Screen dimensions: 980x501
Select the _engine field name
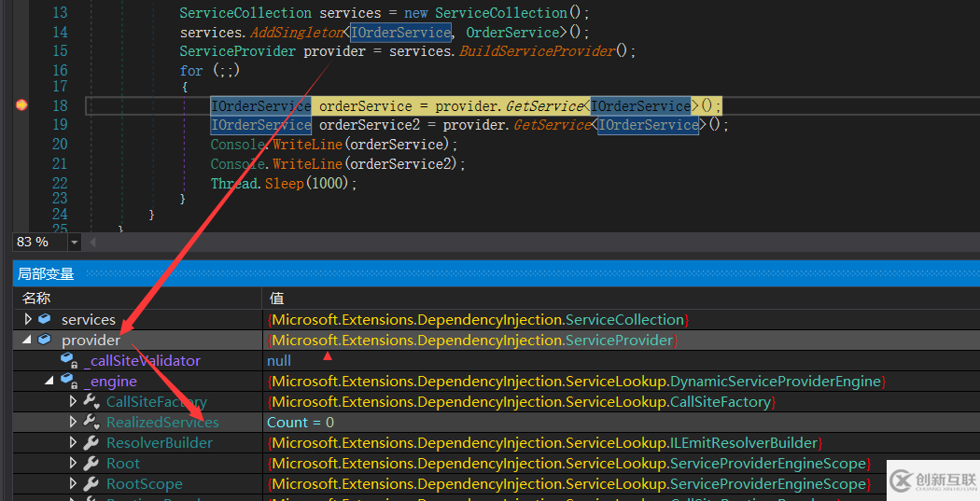(x=110, y=382)
